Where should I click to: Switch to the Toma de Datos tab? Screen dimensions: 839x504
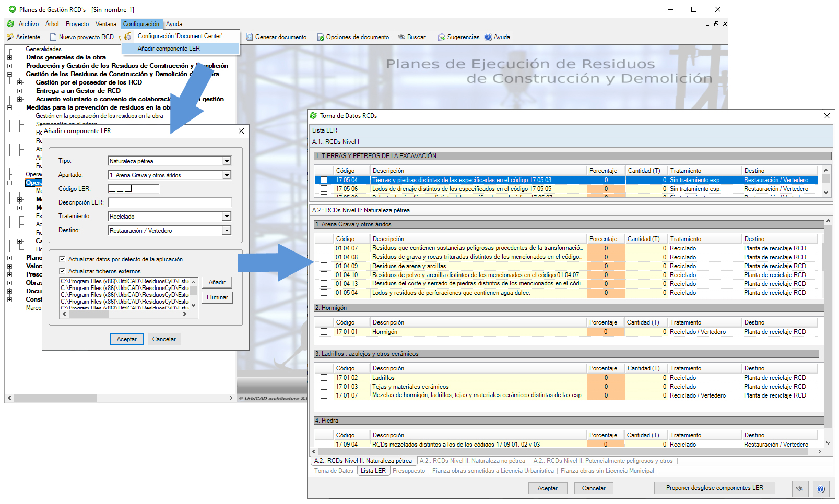pos(334,471)
